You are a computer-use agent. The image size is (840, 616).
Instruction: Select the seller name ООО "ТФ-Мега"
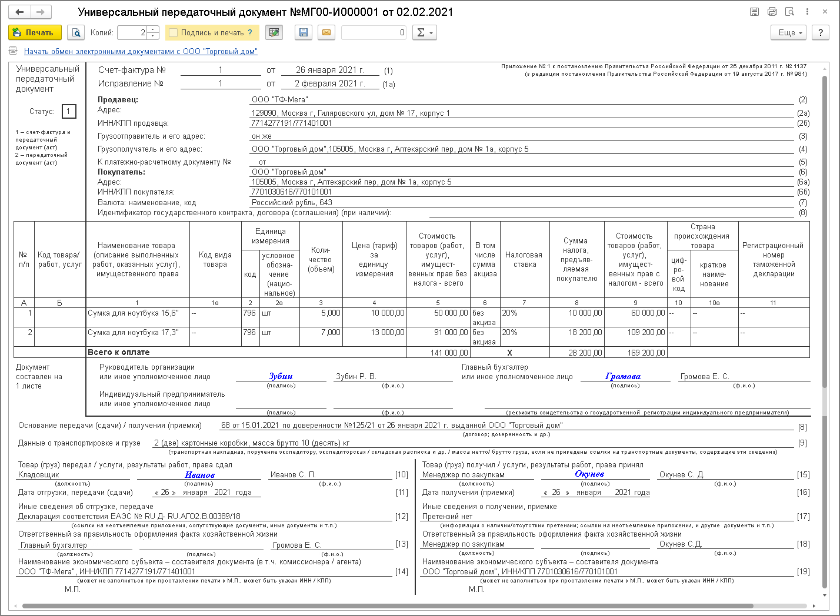click(x=279, y=100)
